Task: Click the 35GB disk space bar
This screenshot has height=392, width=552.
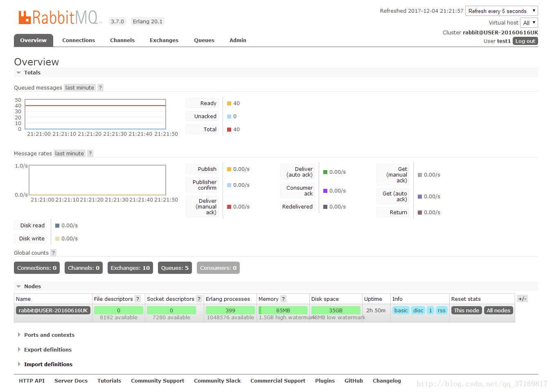Action: (336, 310)
